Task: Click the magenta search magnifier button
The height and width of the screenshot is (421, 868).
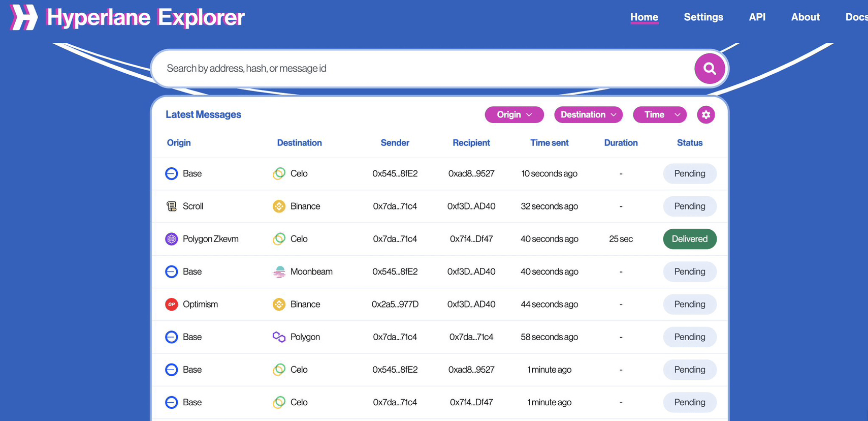Action: click(x=710, y=69)
